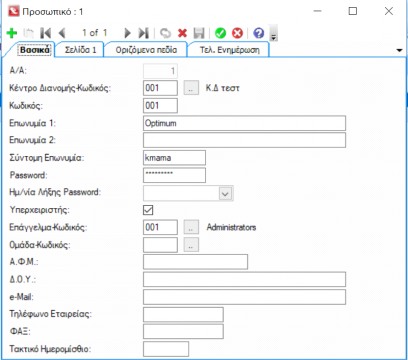
Task: Click the Τακτικό Ημερομίσθιο field
Action: click(166, 349)
